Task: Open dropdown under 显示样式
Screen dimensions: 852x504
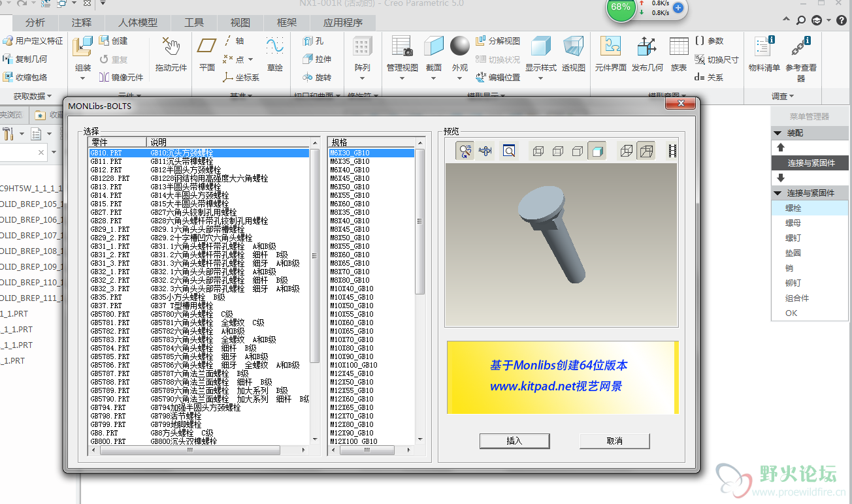Action: tap(541, 79)
